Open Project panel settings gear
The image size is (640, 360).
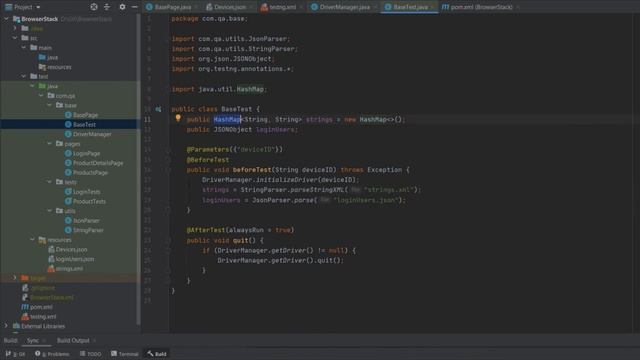pyautogui.click(x=122, y=7)
